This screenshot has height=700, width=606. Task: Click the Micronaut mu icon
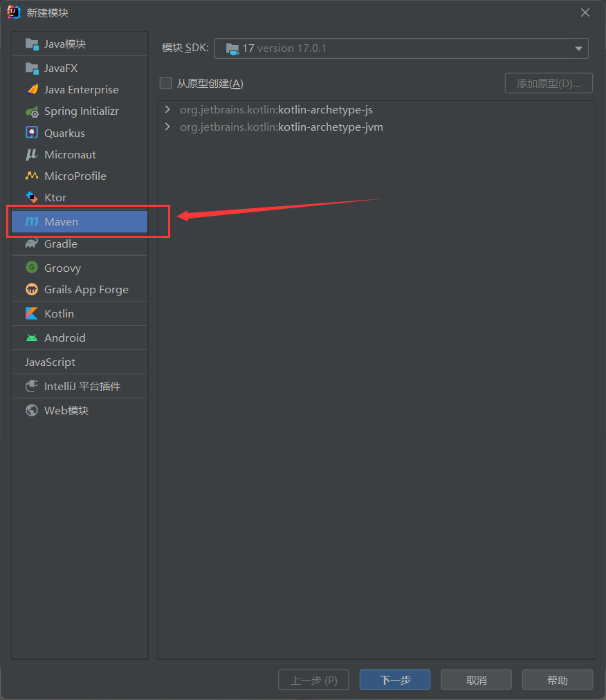[x=32, y=154]
